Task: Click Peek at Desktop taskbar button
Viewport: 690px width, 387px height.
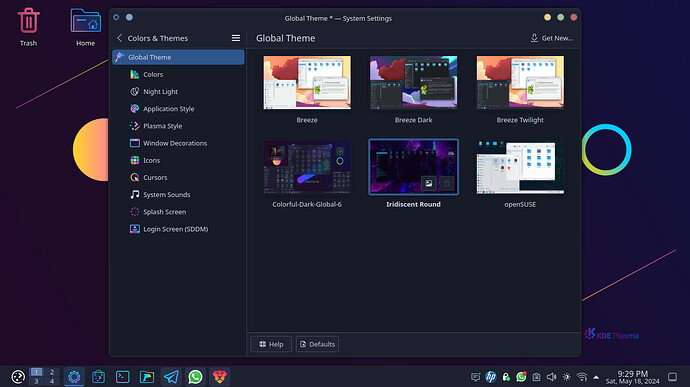Action: coord(672,377)
